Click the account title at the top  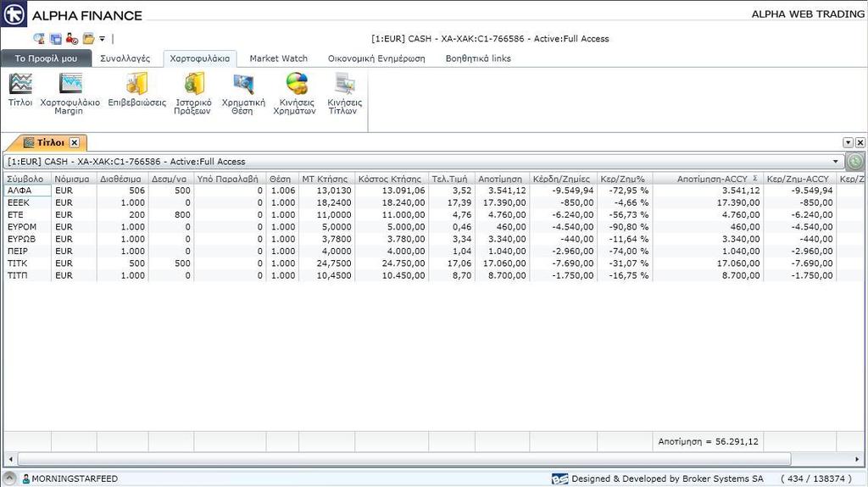coord(490,39)
